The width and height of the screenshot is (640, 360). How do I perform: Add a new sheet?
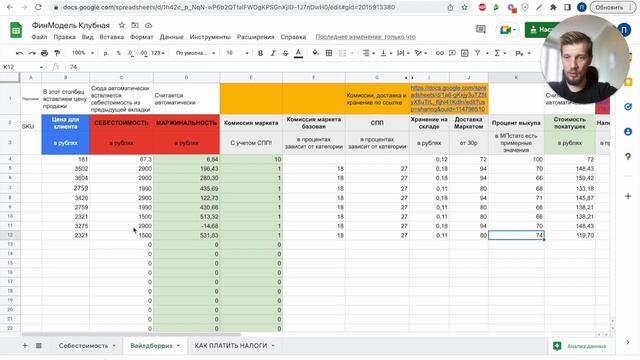click(24, 346)
